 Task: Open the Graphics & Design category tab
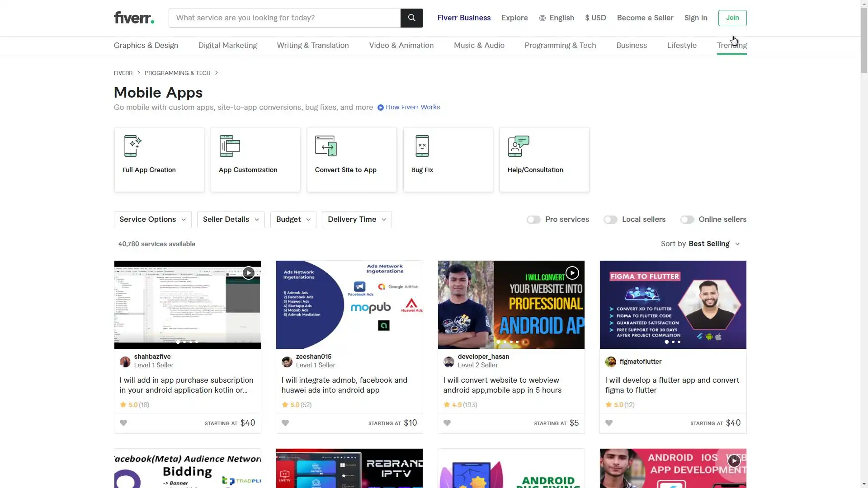(x=146, y=46)
